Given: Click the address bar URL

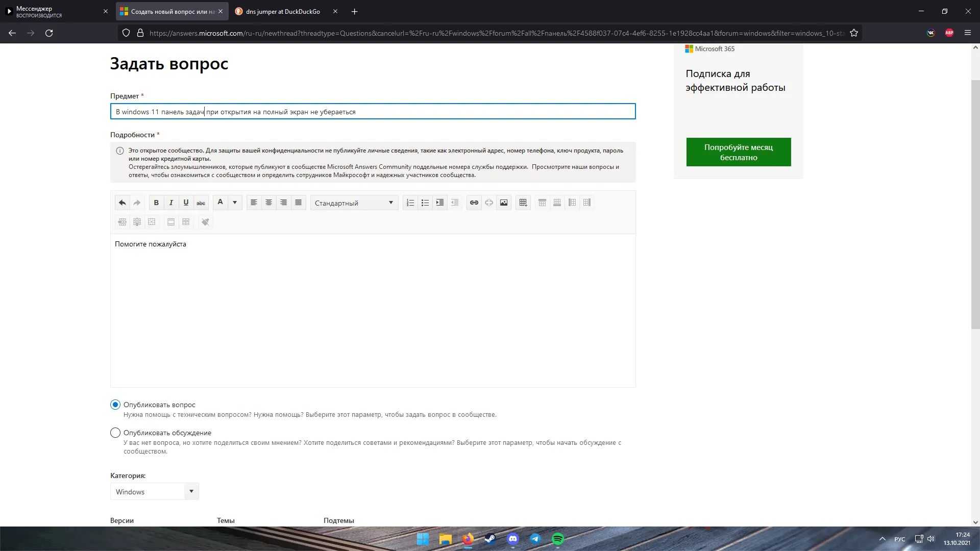Looking at the screenshot, I should [x=497, y=33].
